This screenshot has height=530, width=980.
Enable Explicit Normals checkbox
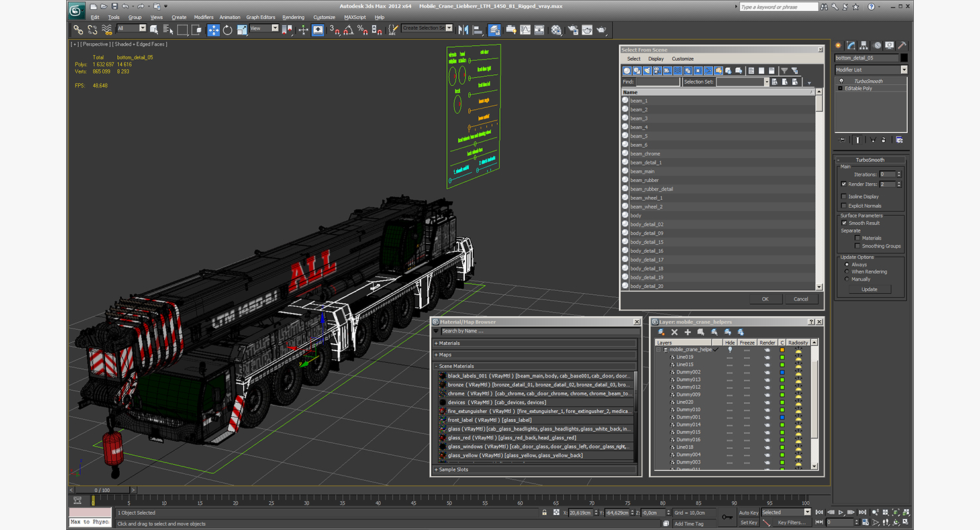pos(844,206)
